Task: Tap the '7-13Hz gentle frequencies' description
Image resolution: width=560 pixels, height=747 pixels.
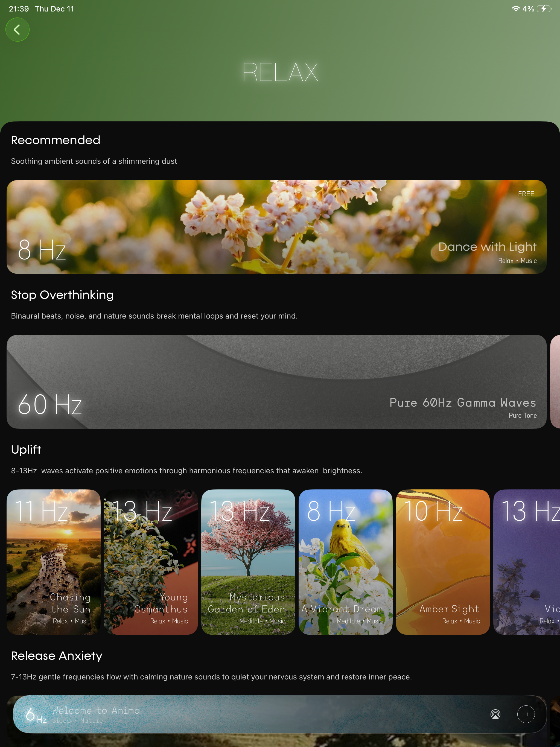Action: (211, 677)
